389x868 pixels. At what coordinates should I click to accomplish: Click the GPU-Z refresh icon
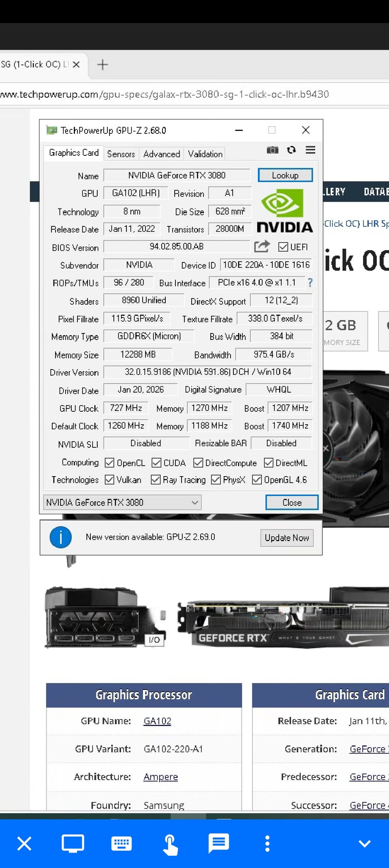(x=291, y=150)
